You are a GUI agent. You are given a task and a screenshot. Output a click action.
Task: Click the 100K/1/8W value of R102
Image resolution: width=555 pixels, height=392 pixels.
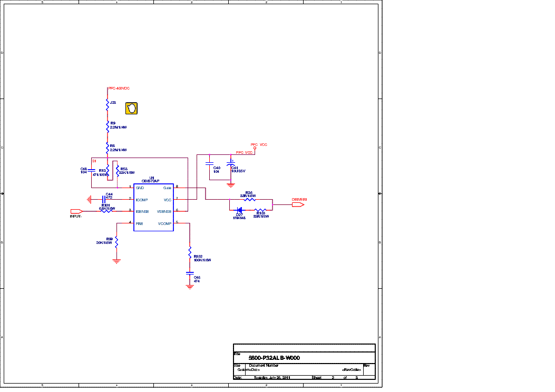[202, 260]
